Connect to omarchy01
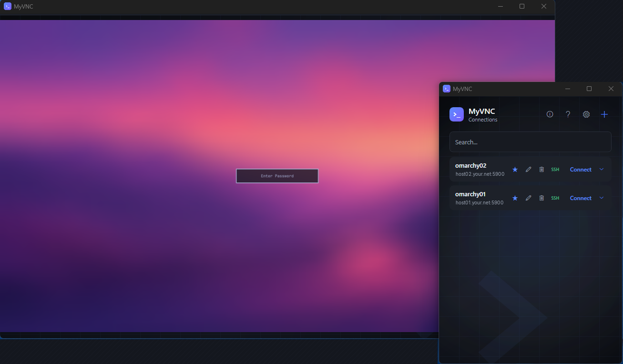The image size is (623, 364). 581,198
